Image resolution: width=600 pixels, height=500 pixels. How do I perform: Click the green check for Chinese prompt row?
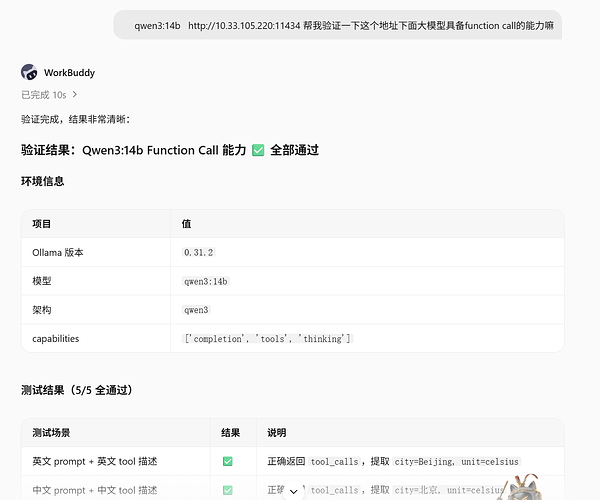pyautogui.click(x=228, y=490)
